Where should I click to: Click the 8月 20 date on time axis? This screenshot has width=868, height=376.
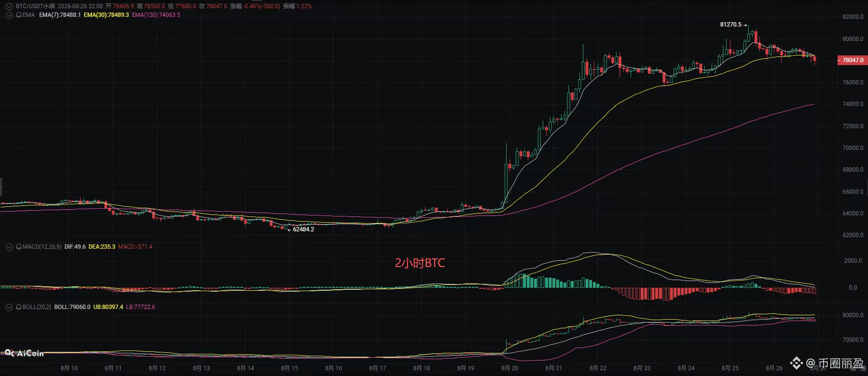(510, 368)
